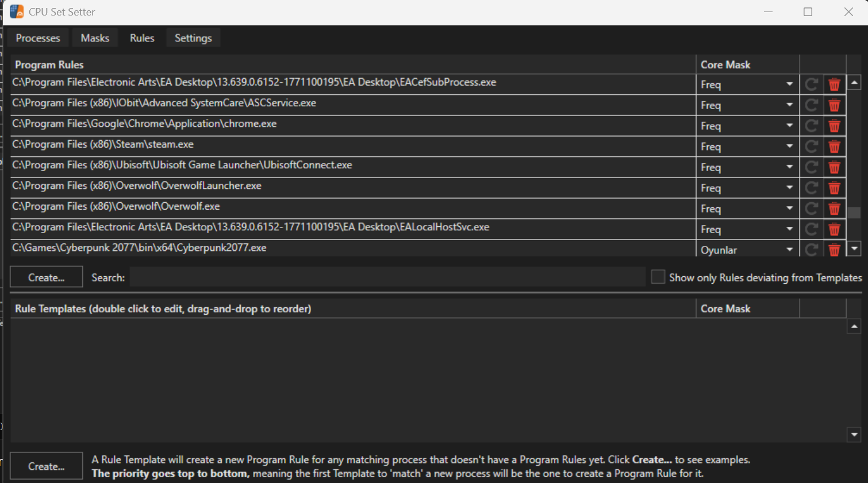This screenshot has width=868, height=483.
Task: Delete the EACefSubProcess.exe program rule
Action: 834,85
